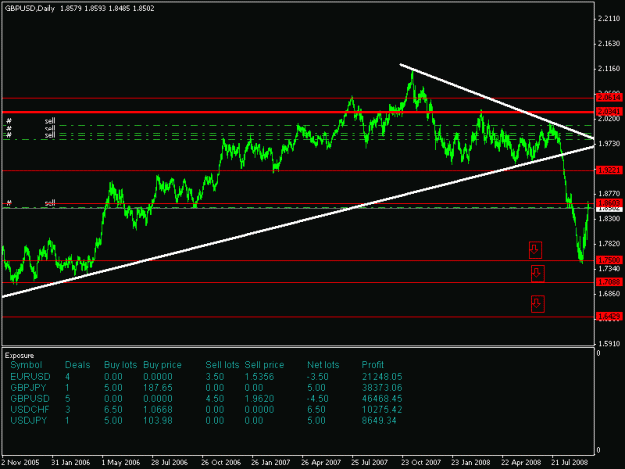This screenshot has width=625, height=469.
Task: Click the 1 May 2006 date label
Action: coord(121,462)
